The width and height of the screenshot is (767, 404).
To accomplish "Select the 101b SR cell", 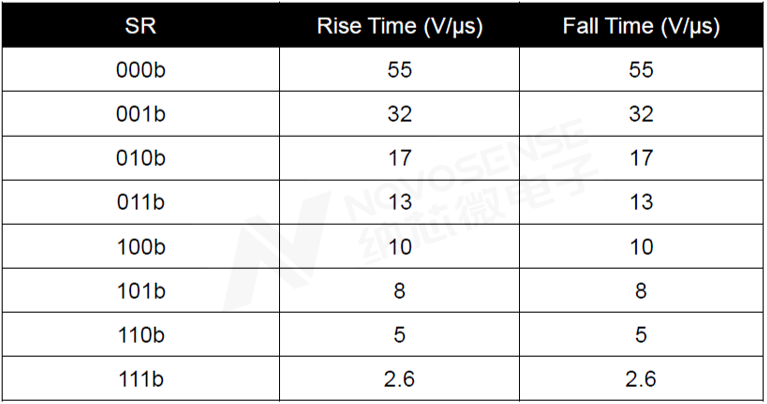I will 141,291.
